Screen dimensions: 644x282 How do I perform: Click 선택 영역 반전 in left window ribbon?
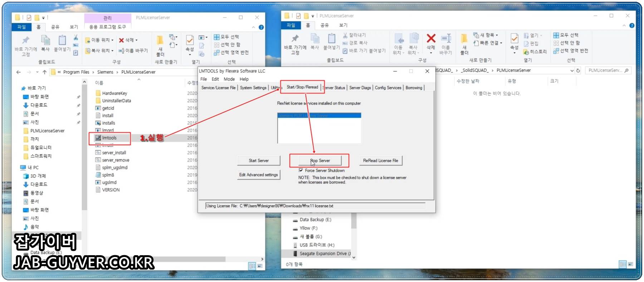231,53
